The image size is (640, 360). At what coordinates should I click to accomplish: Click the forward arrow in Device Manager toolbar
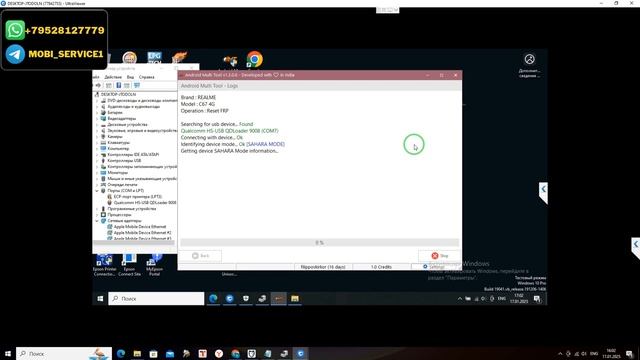[x=98, y=85]
